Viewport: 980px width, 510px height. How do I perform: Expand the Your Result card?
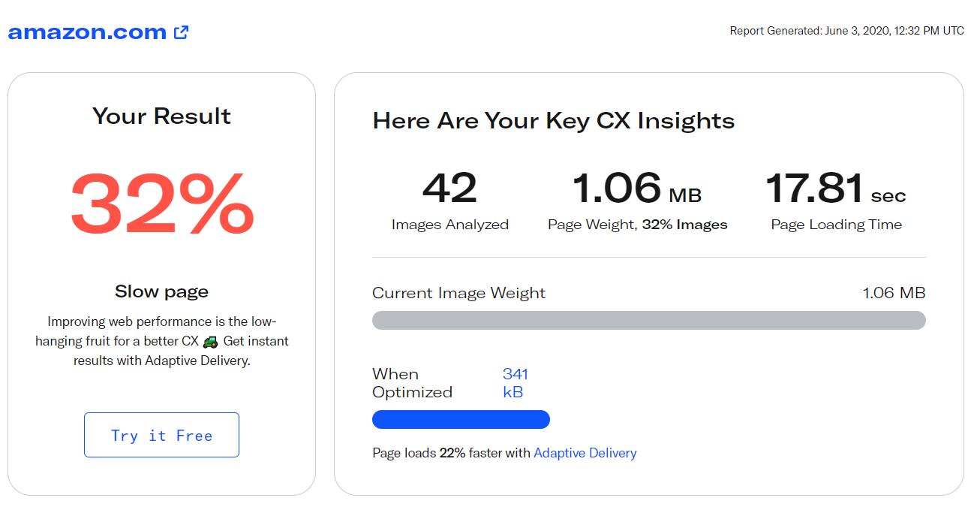coord(161,116)
